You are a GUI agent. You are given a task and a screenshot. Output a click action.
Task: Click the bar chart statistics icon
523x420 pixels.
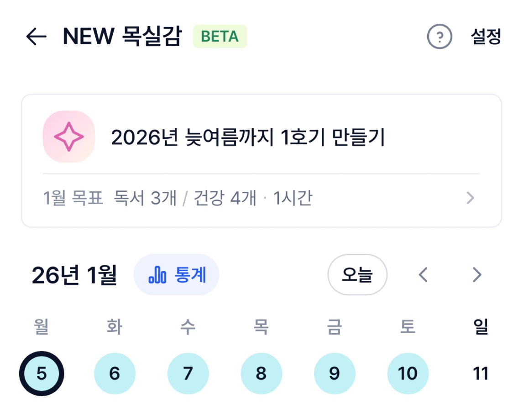point(157,275)
